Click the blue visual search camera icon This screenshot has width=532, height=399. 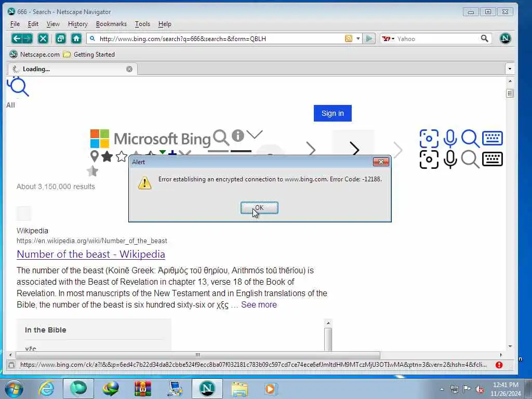(429, 138)
